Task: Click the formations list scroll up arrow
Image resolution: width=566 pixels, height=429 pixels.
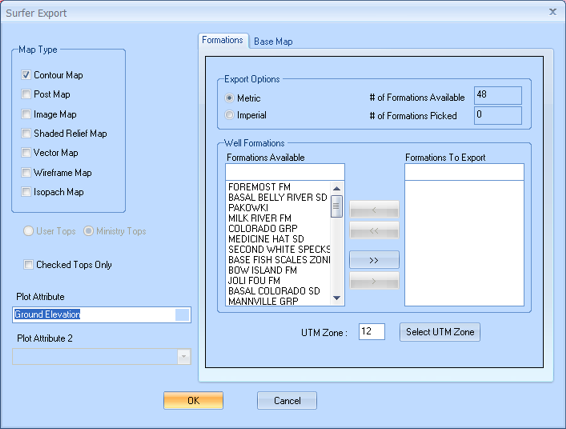Action: (337, 188)
